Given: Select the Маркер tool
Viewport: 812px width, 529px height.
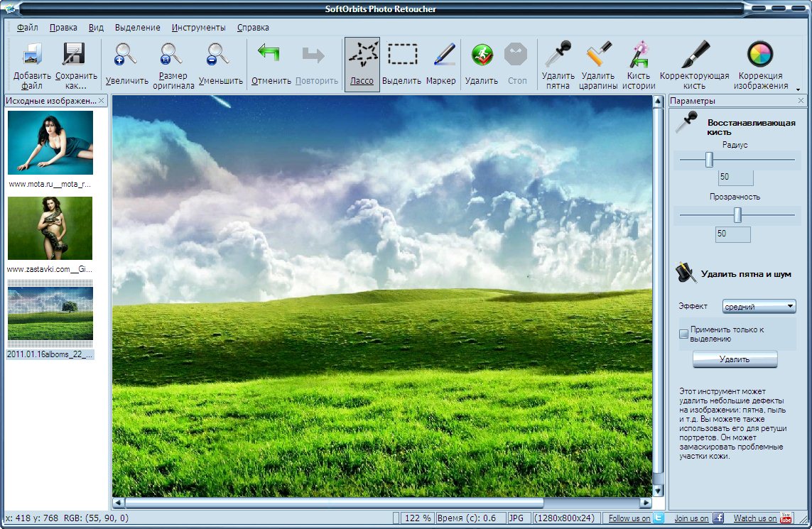Looking at the screenshot, I should pyautogui.click(x=441, y=57).
